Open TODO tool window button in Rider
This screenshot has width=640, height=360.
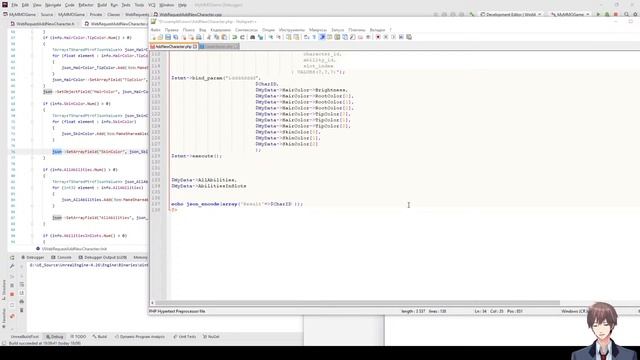78,337
